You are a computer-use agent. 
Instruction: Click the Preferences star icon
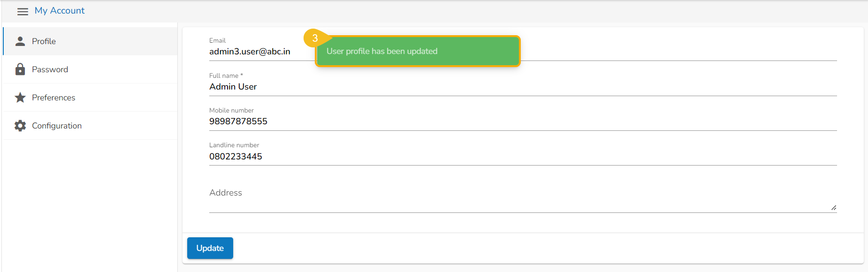[x=20, y=98]
